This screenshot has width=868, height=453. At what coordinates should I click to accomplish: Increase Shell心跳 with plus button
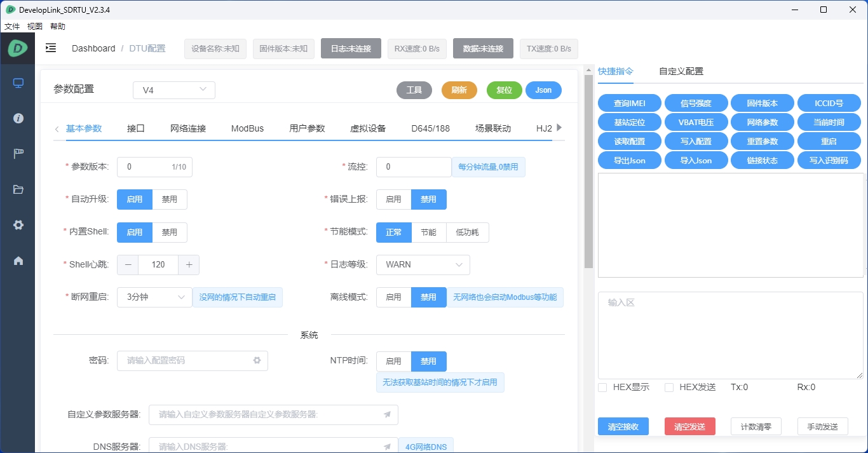click(x=189, y=264)
